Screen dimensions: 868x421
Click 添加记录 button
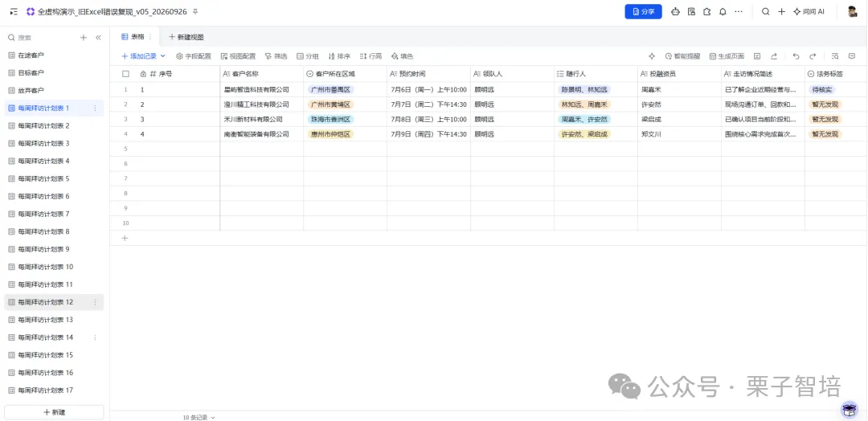[139, 56]
